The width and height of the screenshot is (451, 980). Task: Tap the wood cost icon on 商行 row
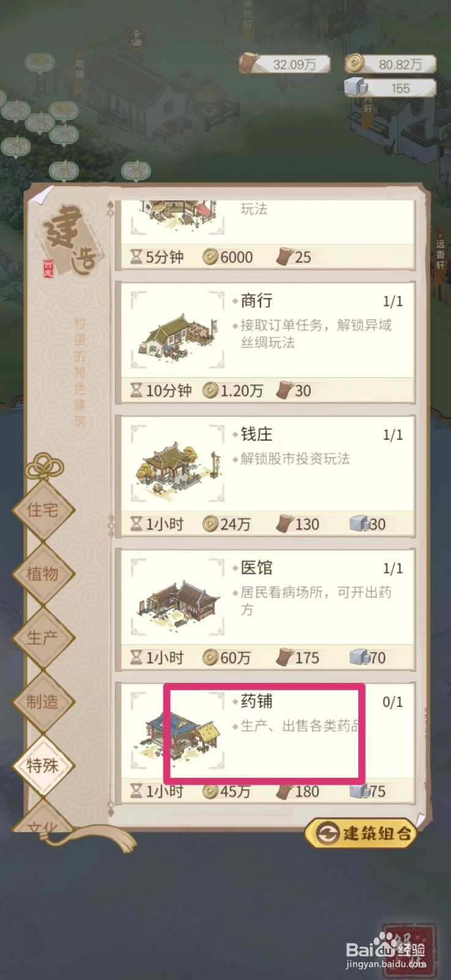pos(284,390)
